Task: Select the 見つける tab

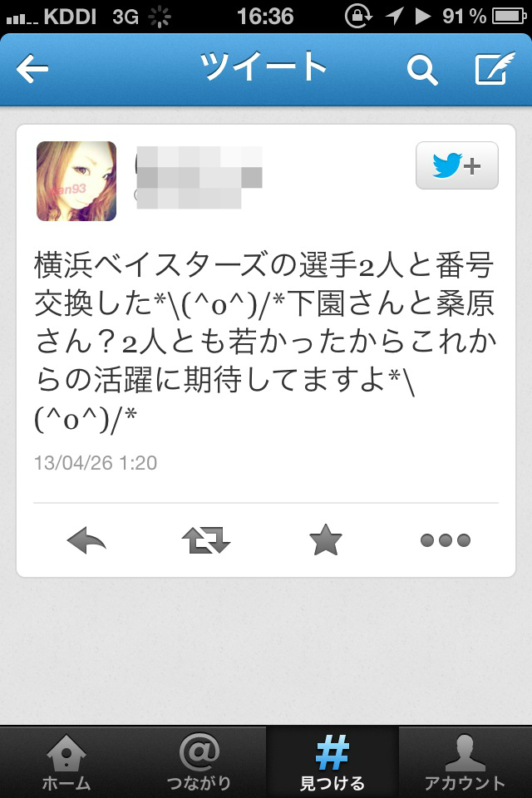Action: pos(332,762)
